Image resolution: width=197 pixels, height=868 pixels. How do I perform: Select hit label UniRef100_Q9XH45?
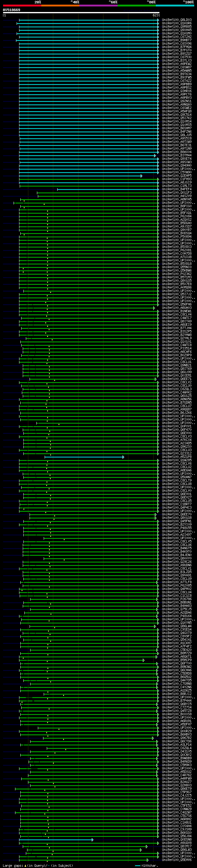pos(176,30)
